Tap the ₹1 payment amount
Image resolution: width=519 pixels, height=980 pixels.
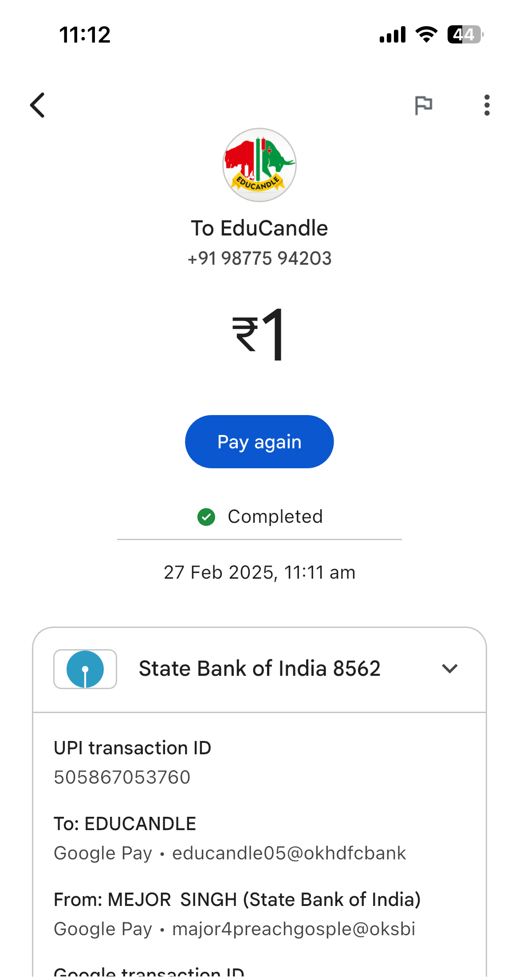pyautogui.click(x=259, y=335)
